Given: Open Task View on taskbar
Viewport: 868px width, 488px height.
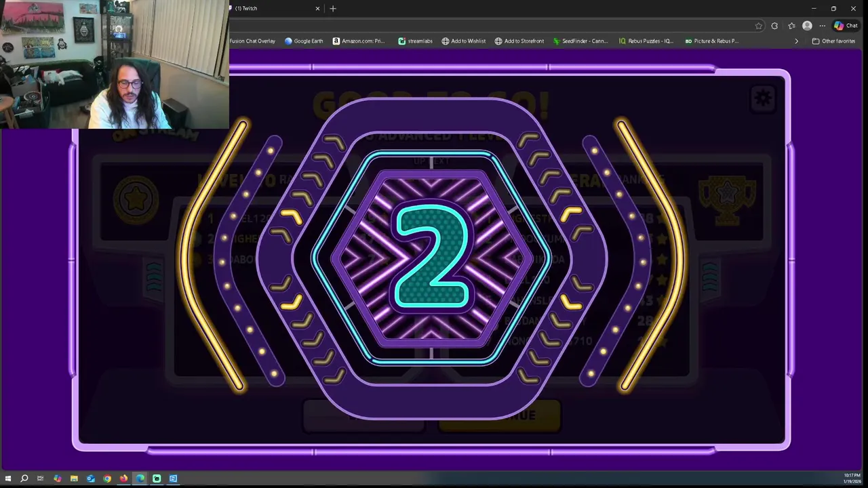Looking at the screenshot, I should click(x=41, y=479).
